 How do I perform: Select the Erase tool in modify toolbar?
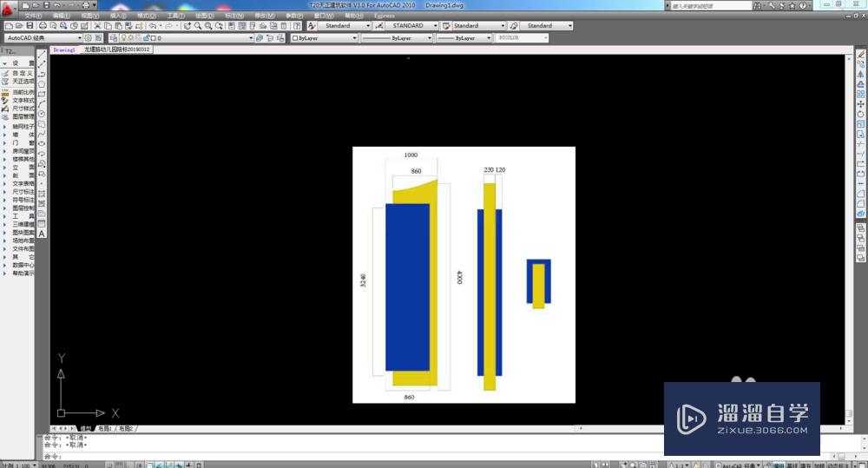click(861, 55)
